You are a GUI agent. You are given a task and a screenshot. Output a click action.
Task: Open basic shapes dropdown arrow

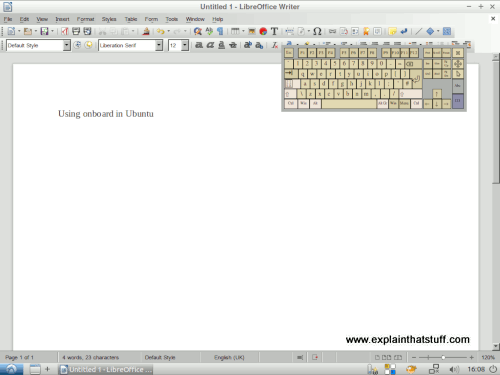(438, 31)
